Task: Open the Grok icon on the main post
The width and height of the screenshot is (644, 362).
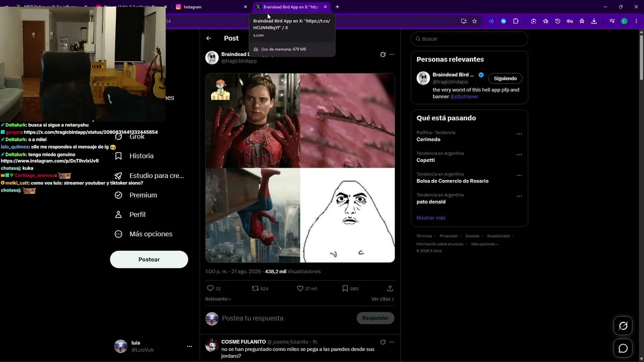Action: 383,54
